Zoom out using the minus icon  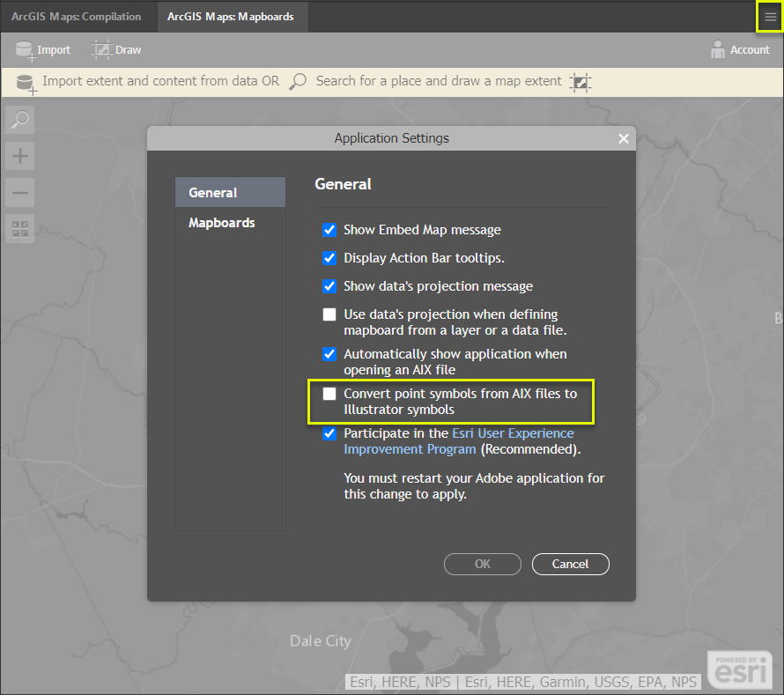[19, 192]
